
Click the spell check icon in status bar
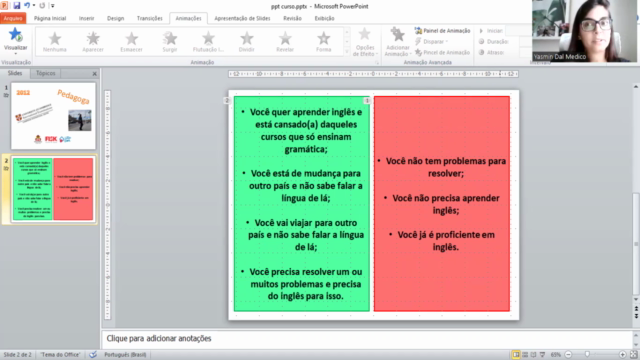(93, 354)
